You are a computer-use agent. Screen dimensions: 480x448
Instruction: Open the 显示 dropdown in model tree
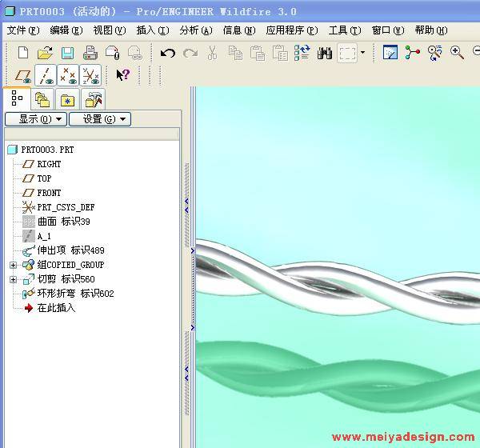(35, 119)
